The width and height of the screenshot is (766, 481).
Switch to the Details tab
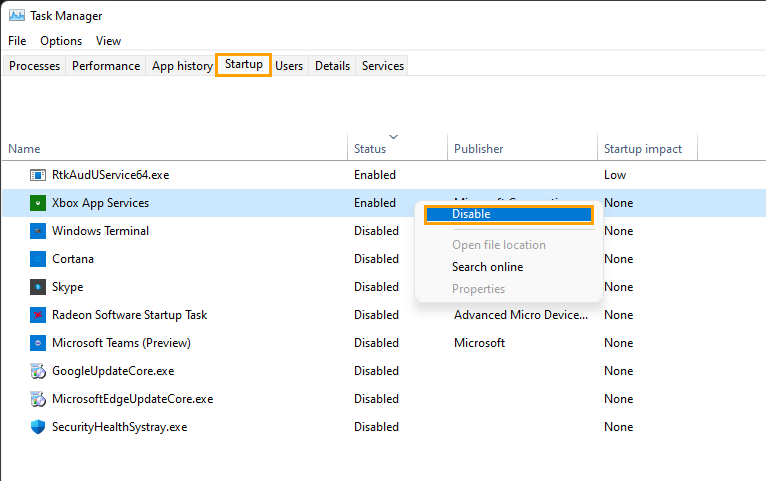(332, 66)
